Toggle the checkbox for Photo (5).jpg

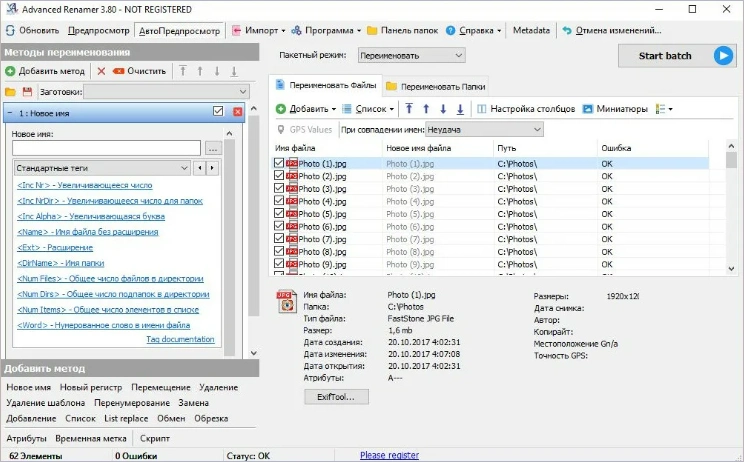(279, 214)
